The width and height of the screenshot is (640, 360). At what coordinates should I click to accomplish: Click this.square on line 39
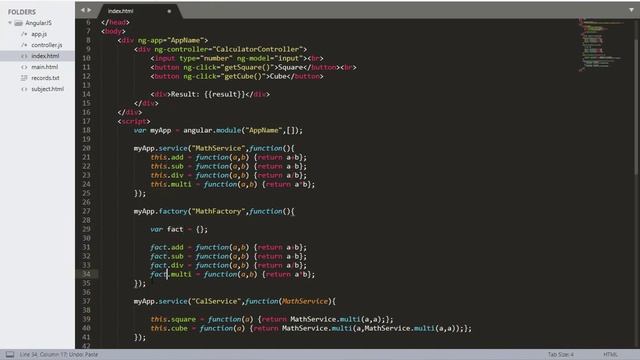point(173,319)
